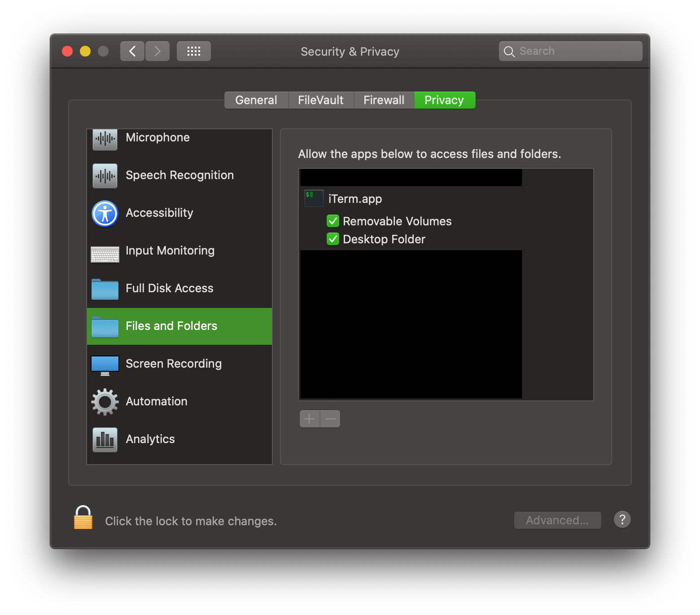700x615 pixels.
Task: Go forward with the right chevron button
Action: coord(157,51)
